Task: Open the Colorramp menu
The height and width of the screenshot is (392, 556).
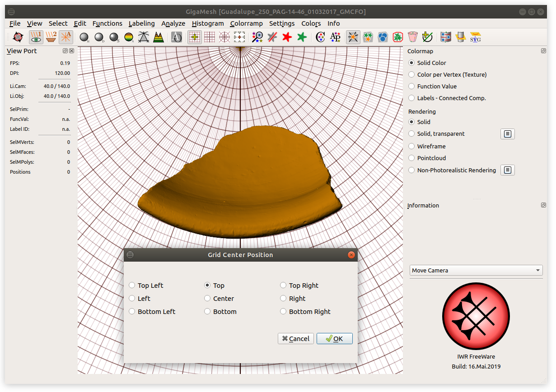Action: pos(246,23)
